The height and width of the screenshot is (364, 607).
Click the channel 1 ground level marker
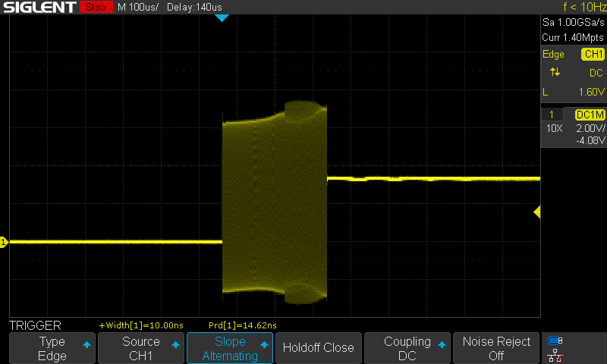click(x=4, y=242)
